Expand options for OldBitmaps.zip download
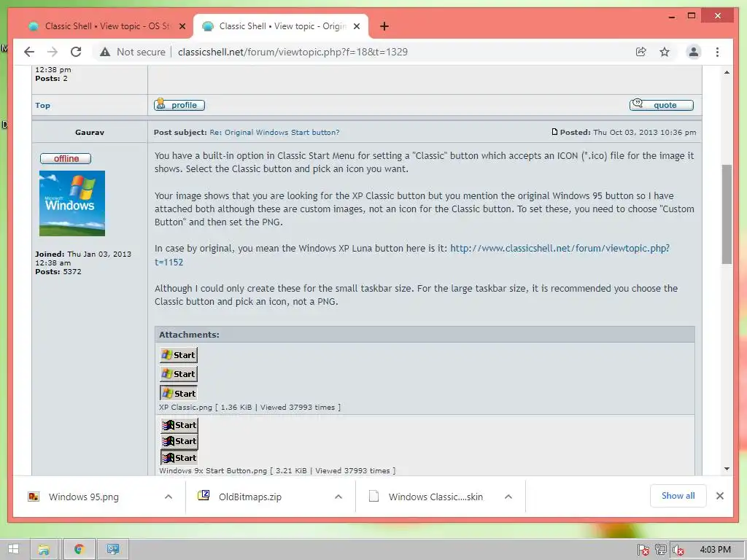Image resolution: width=747 pixels, height=560 pixels. 338,497
